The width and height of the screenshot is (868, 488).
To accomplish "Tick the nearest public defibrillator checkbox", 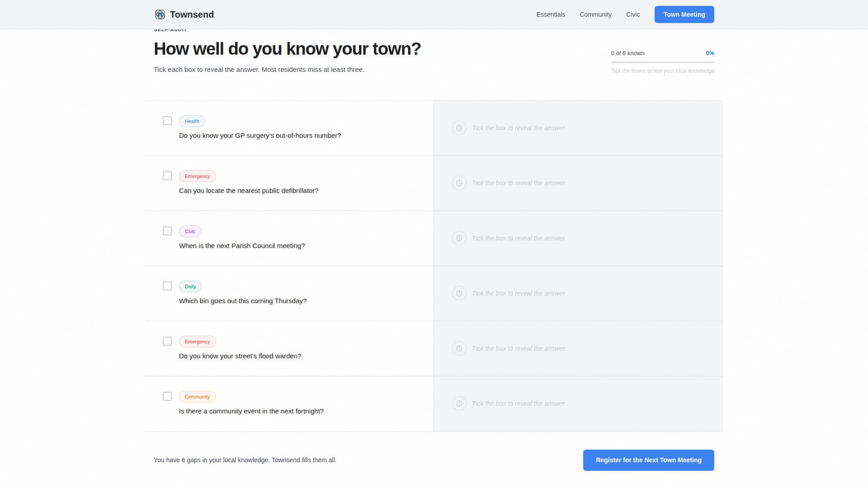I will 167,176.
